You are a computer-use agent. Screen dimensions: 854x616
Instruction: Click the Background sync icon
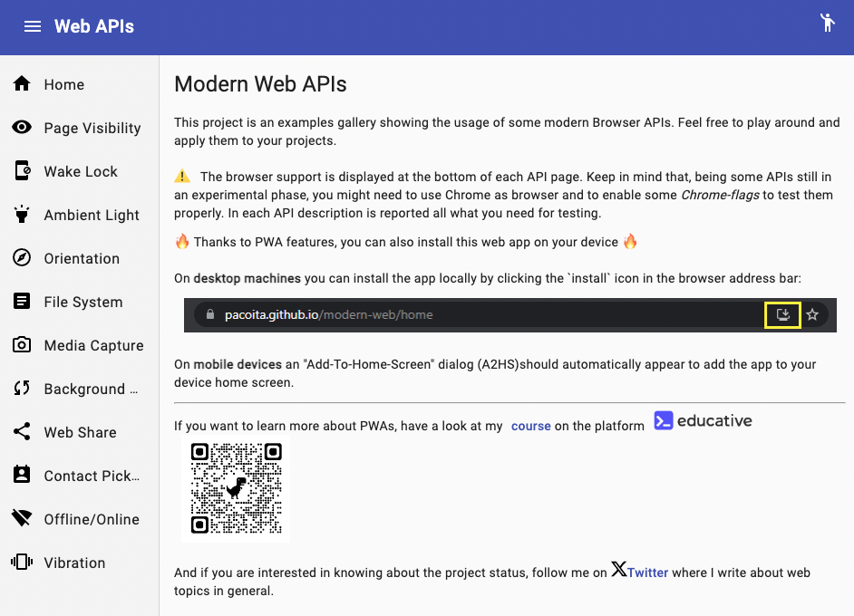pyautogui.click(x=22, y=389)
